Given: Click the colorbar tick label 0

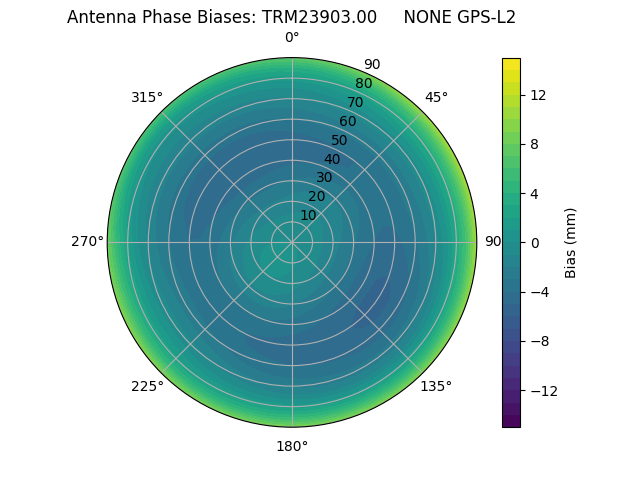Looking at the screenshot, I should click(534, 243).
